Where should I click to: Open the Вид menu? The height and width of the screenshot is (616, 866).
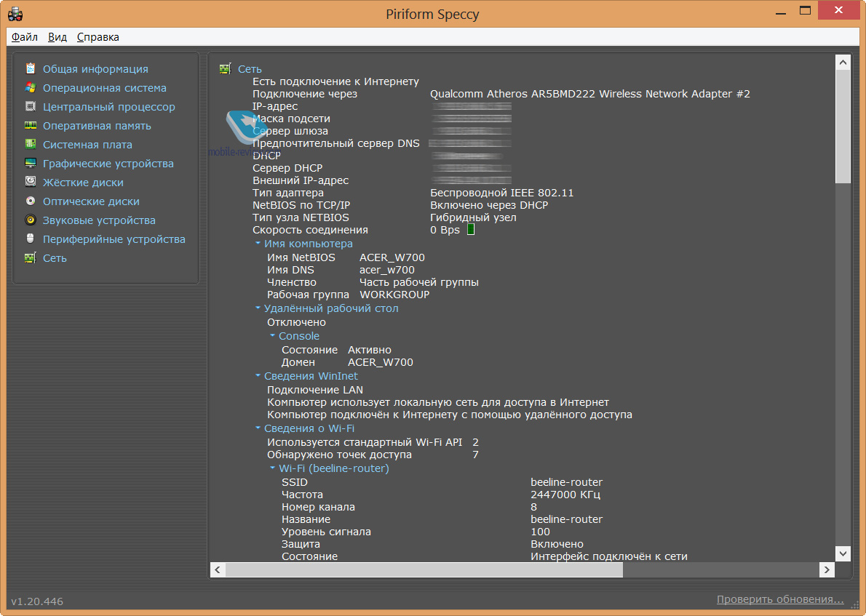57,37
